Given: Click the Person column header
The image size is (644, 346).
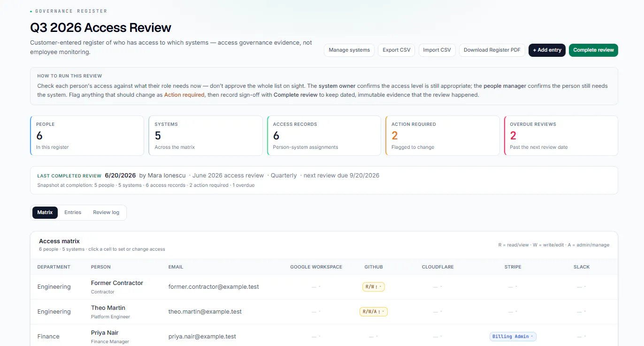Looking at the screenshot, I should point(101,267).
